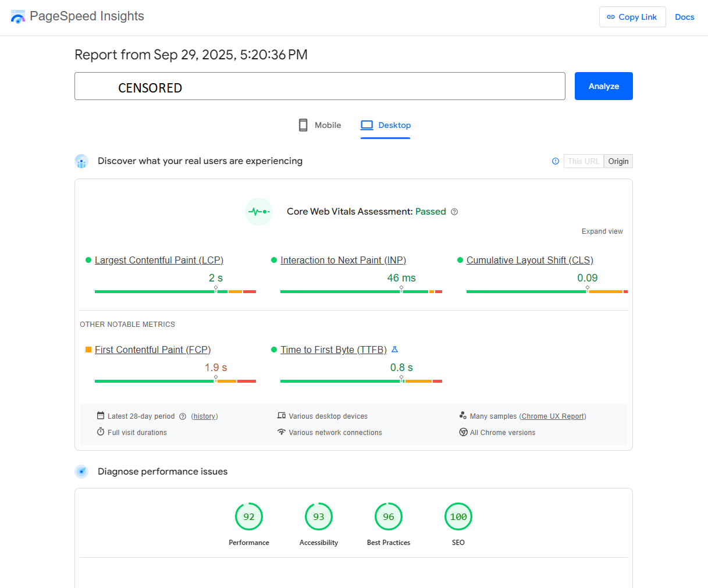Click the experimental flask icon beside TTFB

(394, 350)
